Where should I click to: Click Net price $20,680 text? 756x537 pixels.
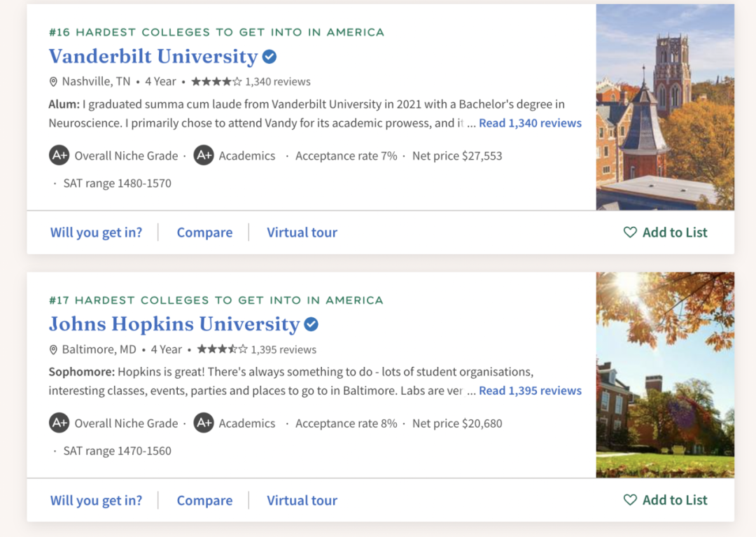pos(457,424)
